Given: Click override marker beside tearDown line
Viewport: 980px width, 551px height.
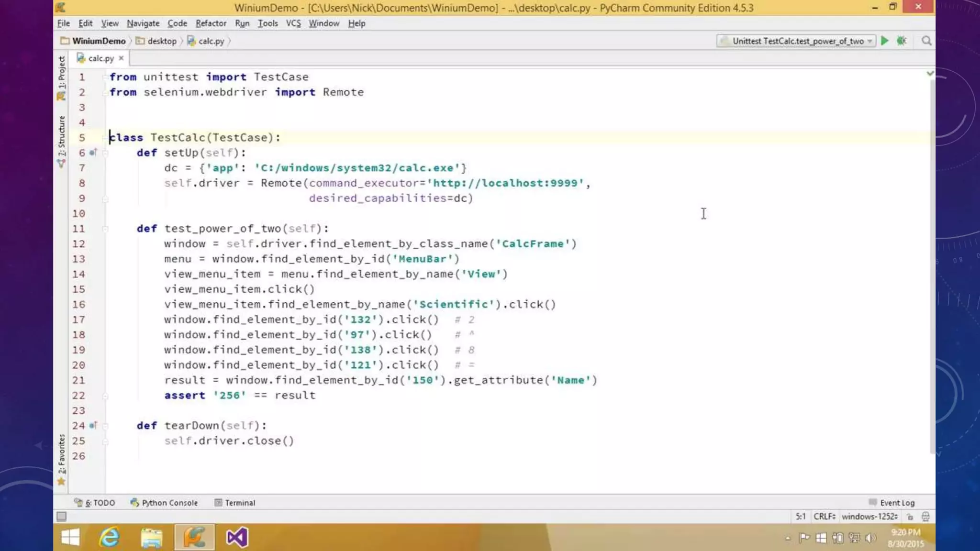Looking at the screenshot, I should tap(93, 425).
